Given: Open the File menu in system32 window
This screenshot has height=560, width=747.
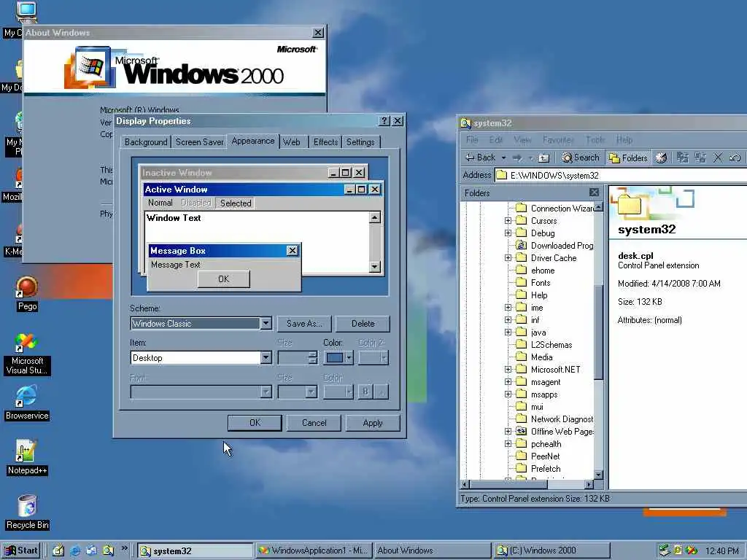Looking at the screenshot, I should point(472,140).
